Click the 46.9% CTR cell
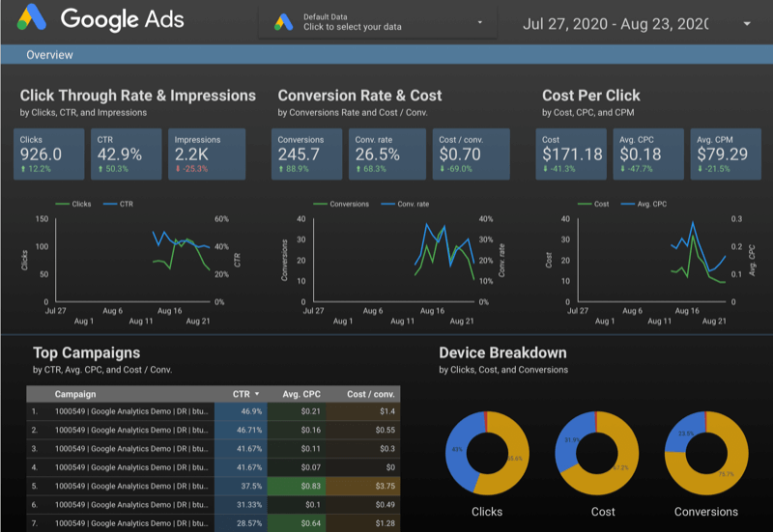773x532 pixels. (241, 411)
